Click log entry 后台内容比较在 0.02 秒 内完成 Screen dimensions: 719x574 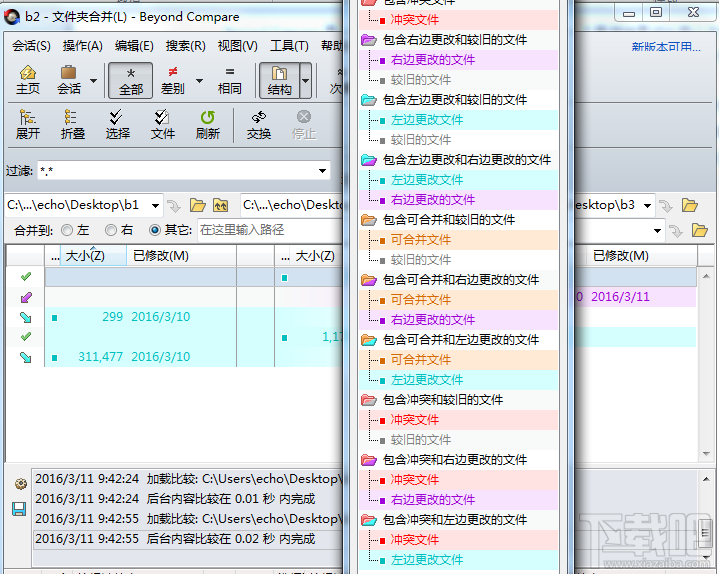231,539
